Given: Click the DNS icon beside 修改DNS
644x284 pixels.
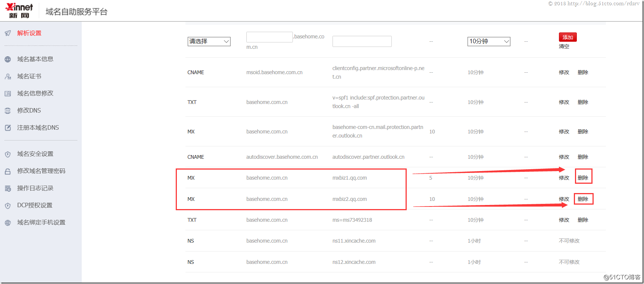Looking at the screenshot, I should click(8, 111).
